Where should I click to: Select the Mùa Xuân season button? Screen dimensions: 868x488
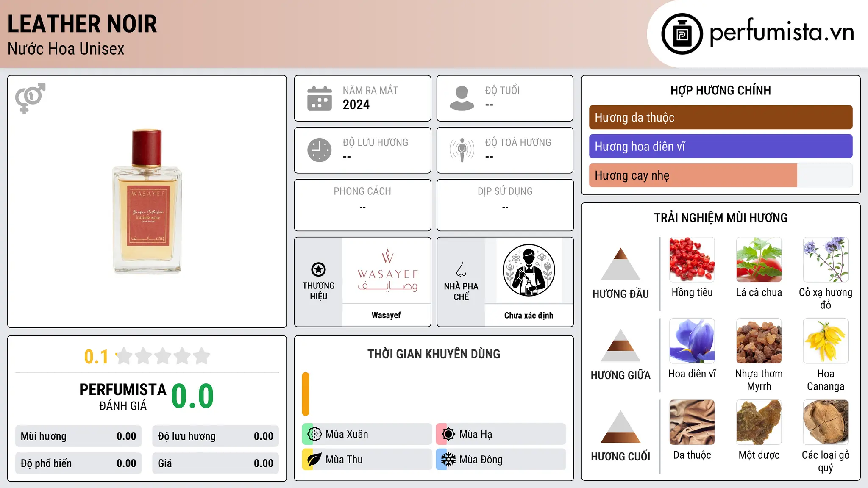coord(367,434)
